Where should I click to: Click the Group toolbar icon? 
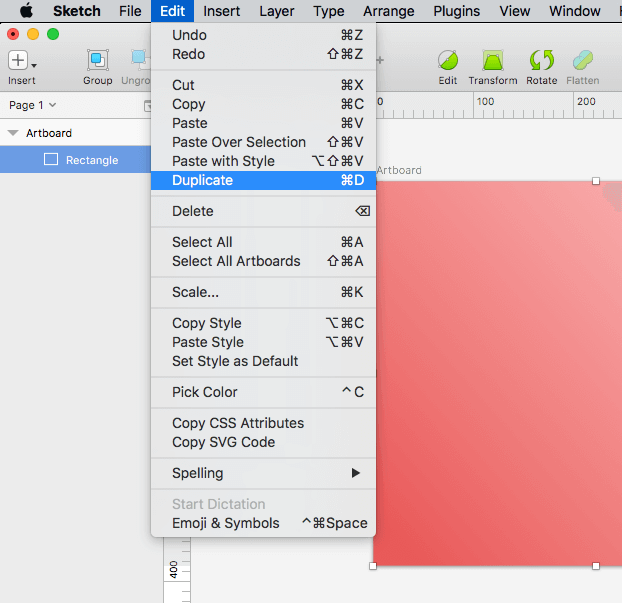98,60
